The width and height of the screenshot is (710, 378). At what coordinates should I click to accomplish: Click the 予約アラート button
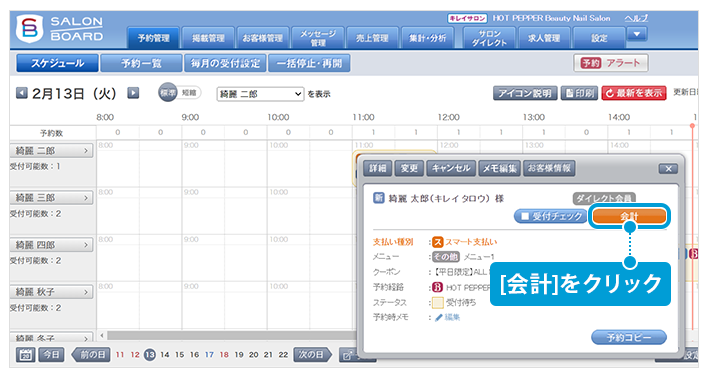point(610,63)
